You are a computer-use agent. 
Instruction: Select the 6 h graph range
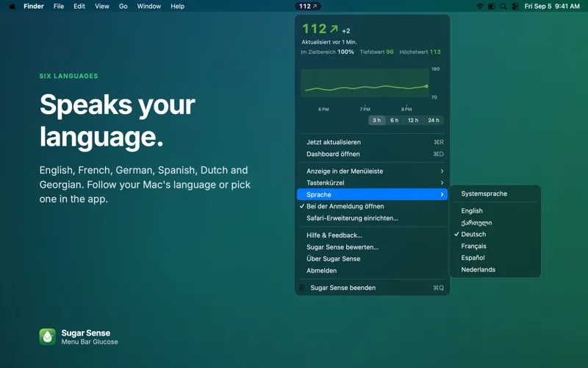[x=394, y=120]
